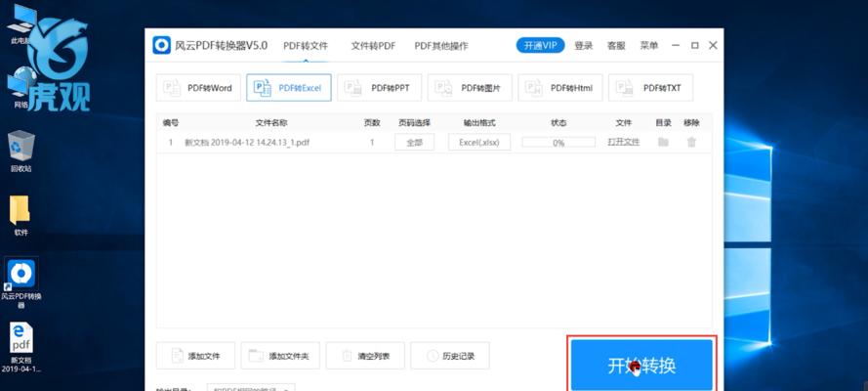Launch 风云PDF转换器 desktop shortcut

tap(21, 284)
